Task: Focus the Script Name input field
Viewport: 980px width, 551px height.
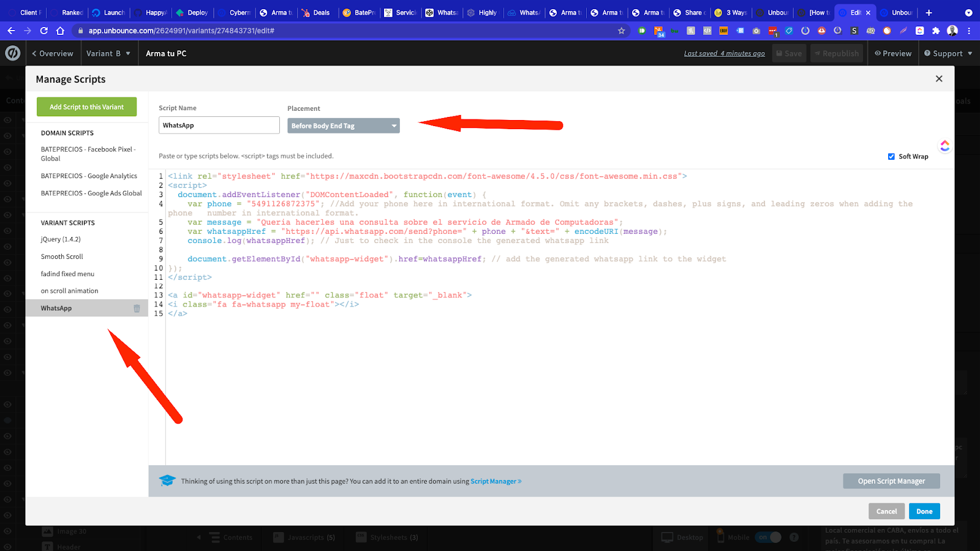Action: 219,126
